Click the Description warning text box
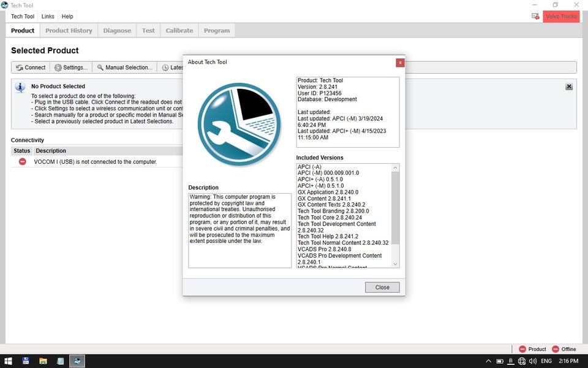The height and width of the screenshot is (368, 588). pos(239,231)
